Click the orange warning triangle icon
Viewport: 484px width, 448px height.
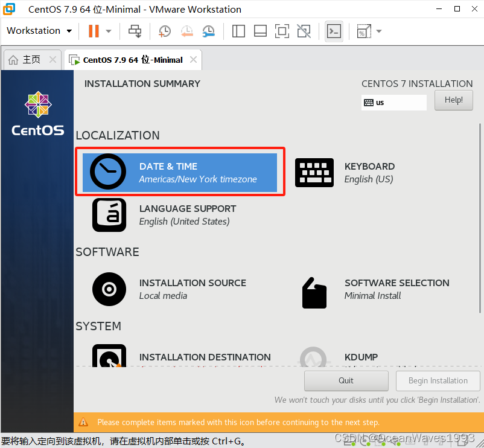pyautogui.click(x=83, y=422)
